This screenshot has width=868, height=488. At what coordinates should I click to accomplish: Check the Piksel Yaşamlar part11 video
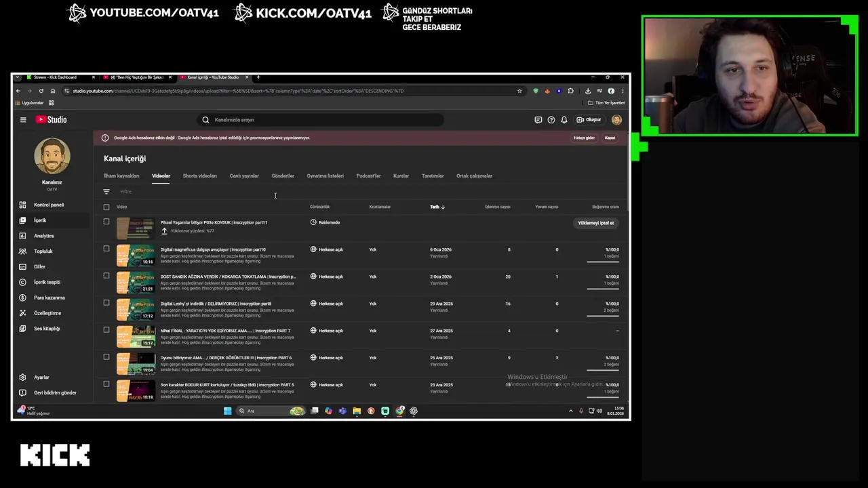tap(106, 222)
